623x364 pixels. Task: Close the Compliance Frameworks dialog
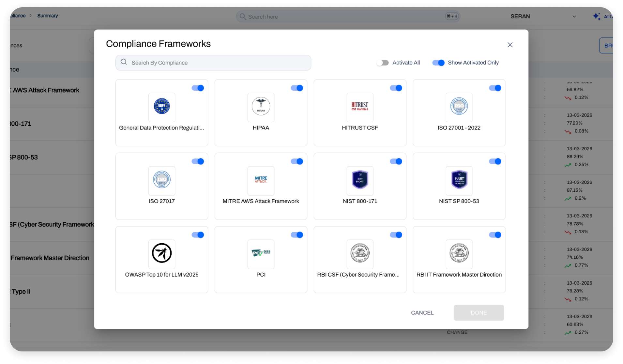(510, 45)
